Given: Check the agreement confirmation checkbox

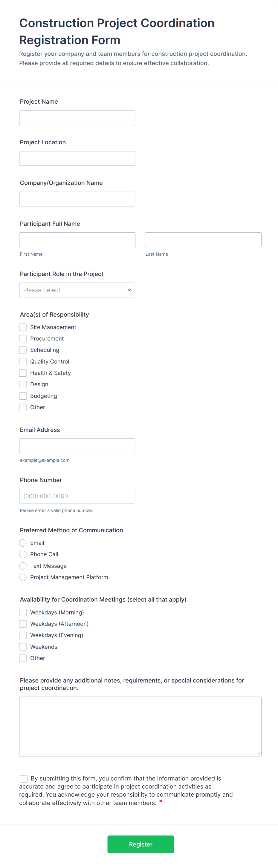Looking at the screenshot, I should 23,778.
